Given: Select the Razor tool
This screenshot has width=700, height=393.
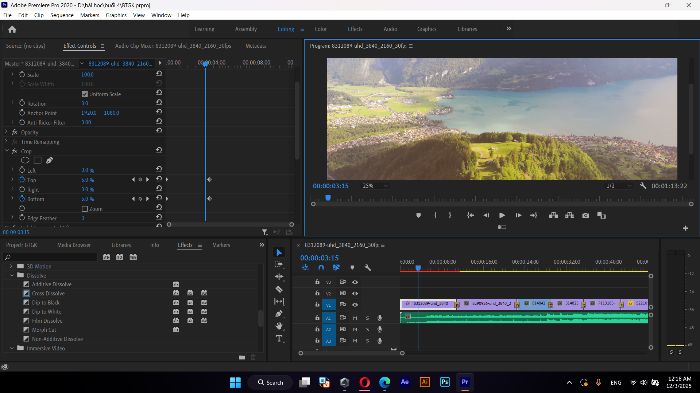Looking at the screenshot, I should (279, 289).
